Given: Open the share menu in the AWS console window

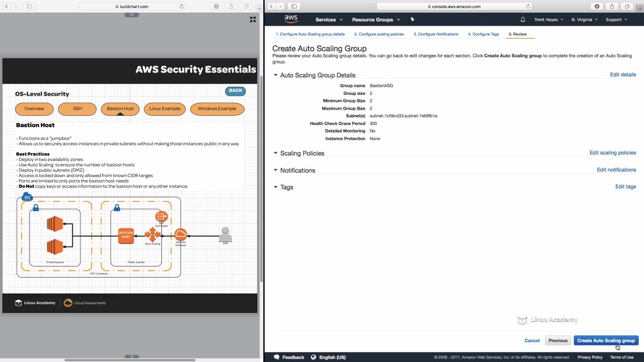Looking at the screenshot, I should tap(612, 7).
